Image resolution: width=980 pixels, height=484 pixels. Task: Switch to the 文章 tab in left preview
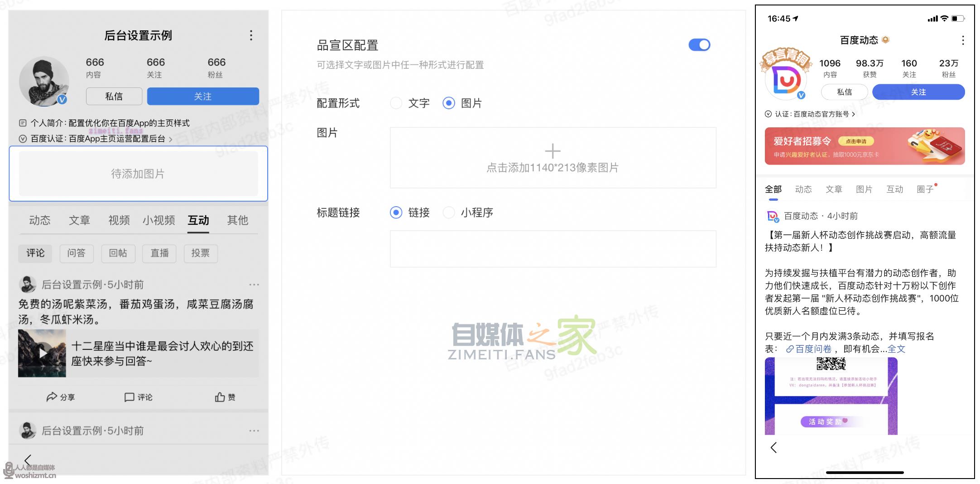point(79,220)
